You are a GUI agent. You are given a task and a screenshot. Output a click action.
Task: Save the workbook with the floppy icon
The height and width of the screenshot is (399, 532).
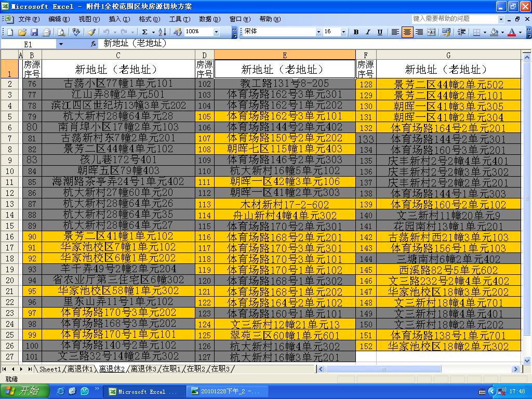(x=34, y=32)
